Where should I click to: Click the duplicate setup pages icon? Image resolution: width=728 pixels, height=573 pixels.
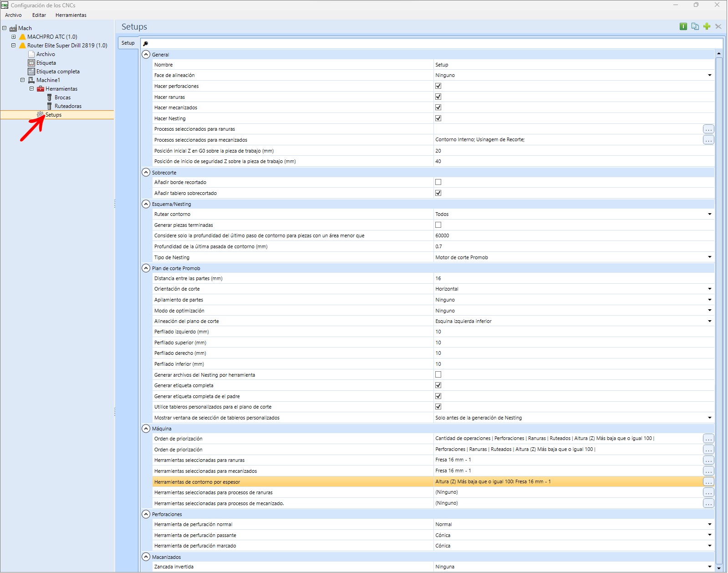[695, 26]
